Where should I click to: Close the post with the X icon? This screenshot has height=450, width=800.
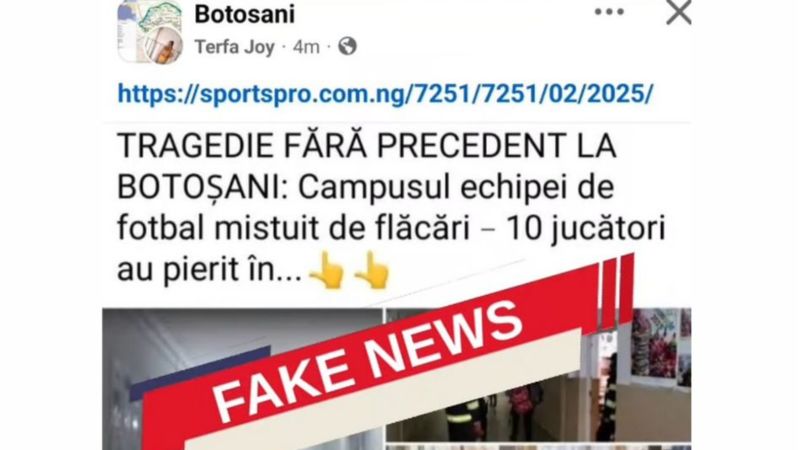679,12
